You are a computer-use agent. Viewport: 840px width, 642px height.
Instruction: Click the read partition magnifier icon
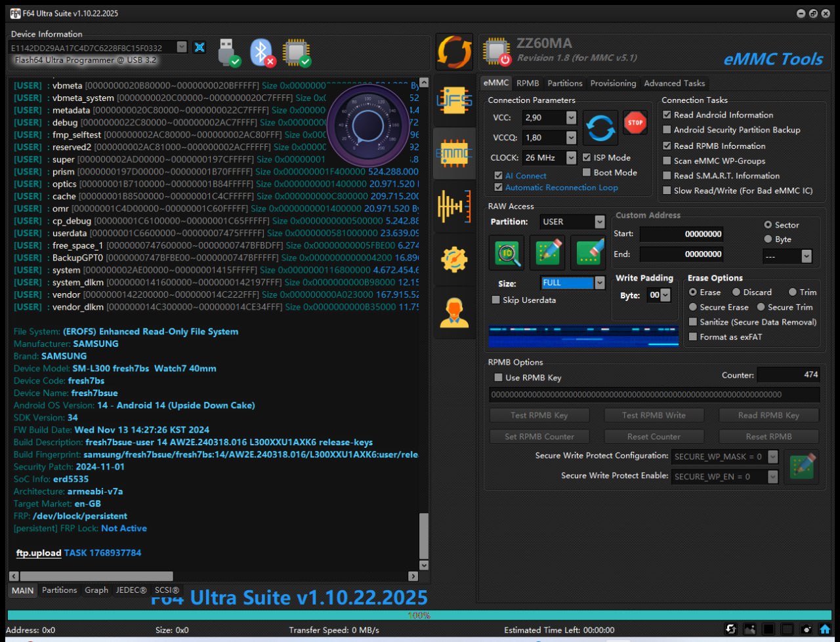[x=507, y=252]
